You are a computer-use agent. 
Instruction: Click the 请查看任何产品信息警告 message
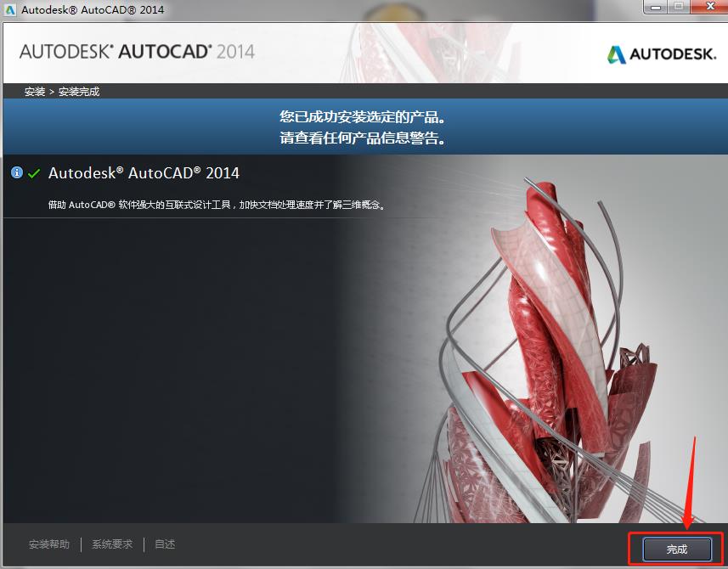click(363, 138)
